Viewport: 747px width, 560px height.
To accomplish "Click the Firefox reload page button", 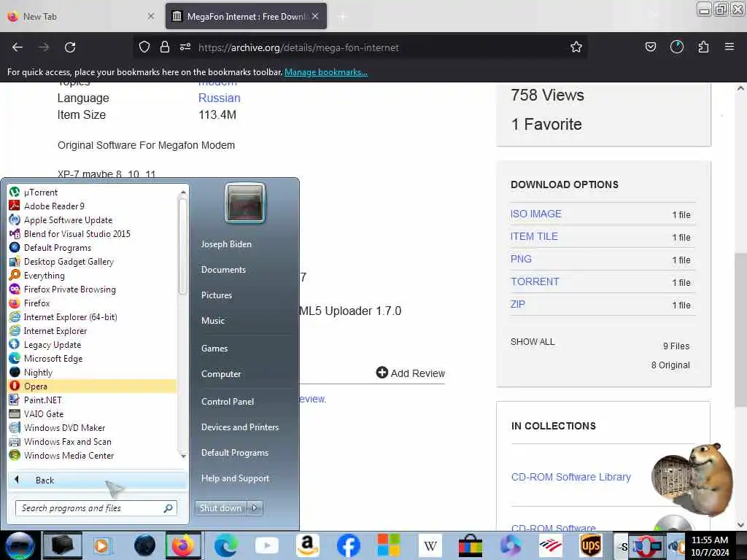I will coord(70,47).
